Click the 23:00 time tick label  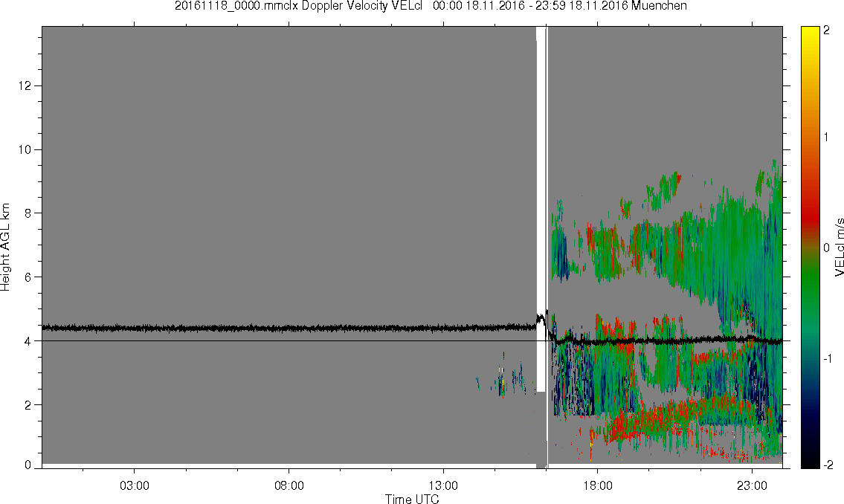(x=752, y=485)
